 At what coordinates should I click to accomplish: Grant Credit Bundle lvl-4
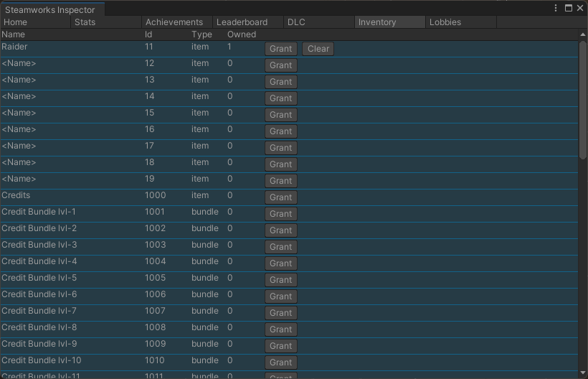point(281,263)
